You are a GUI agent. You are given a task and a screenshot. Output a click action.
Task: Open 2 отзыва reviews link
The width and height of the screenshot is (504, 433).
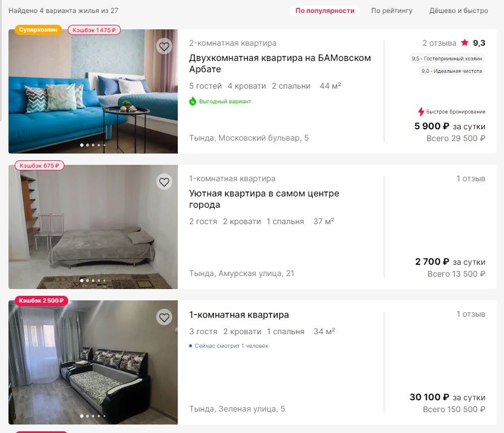pyautogui.click(x=439, y=43)
